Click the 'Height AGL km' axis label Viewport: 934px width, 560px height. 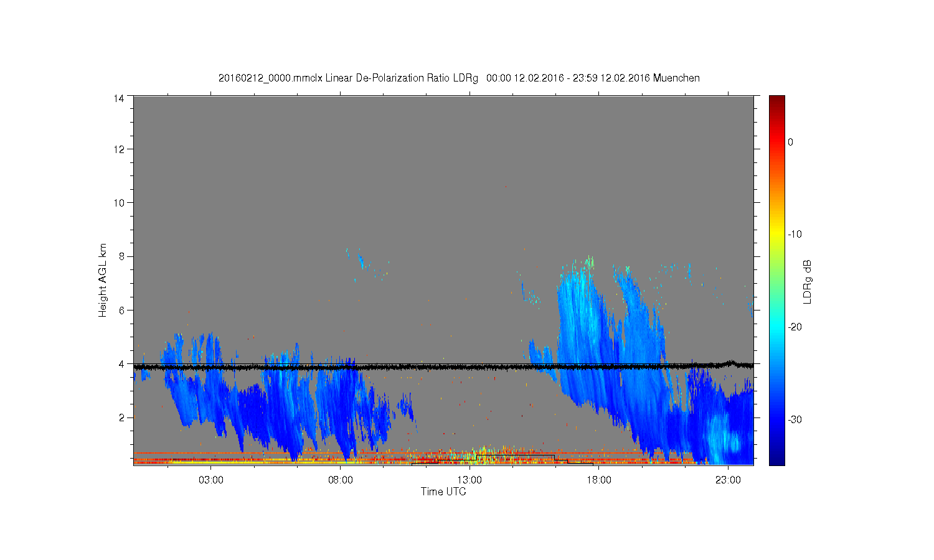pos(103,280)
